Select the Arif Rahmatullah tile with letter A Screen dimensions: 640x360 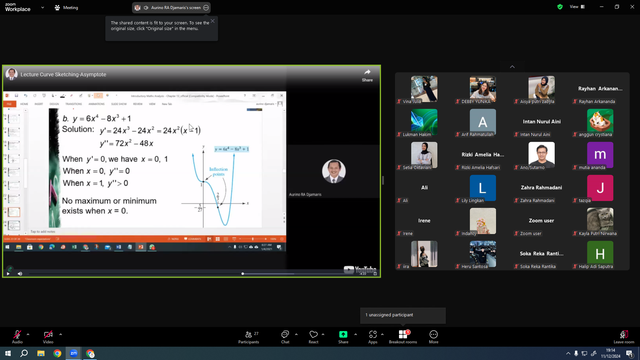[x=483, y=122]
